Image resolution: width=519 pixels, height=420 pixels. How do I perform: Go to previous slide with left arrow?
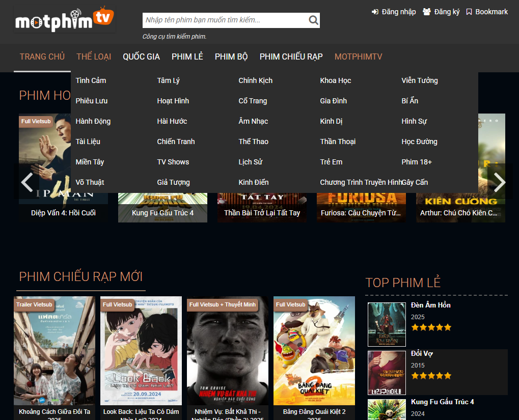point(27,182)
